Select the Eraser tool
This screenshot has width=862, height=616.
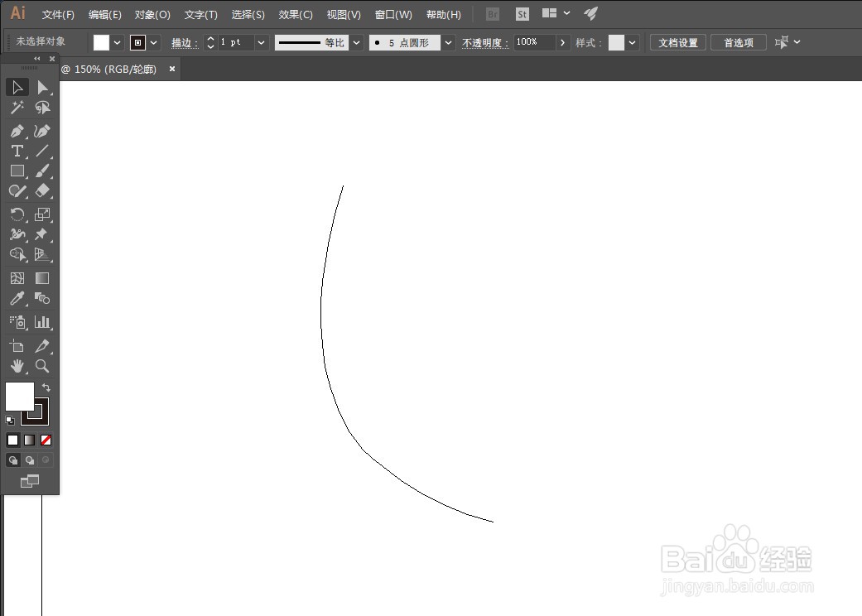click(x=42, y=190)
